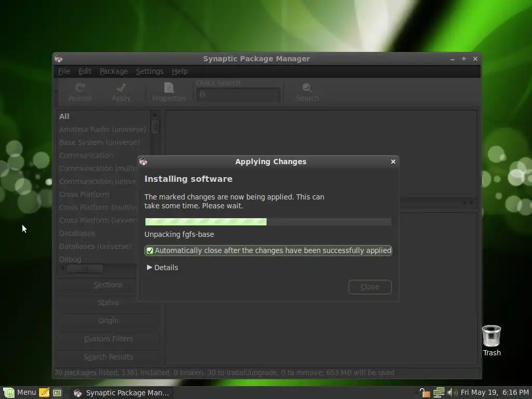Click the packages listed status bar text
The image size is (532, 399).
[x=224, y=373]
